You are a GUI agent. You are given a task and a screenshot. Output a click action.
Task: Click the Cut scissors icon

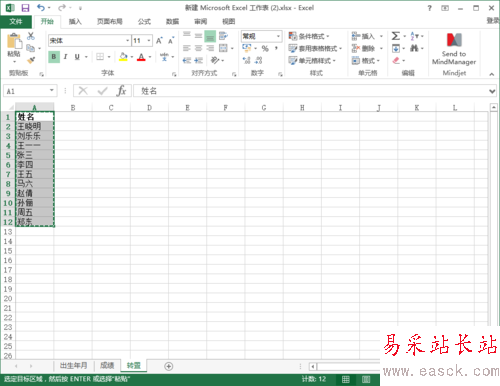coord(31,36)
